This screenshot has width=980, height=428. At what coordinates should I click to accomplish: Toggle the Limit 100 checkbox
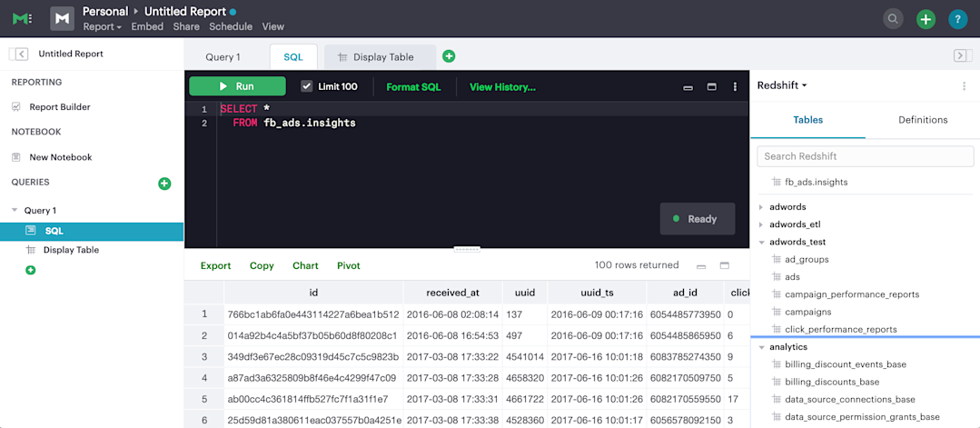tap(306, 86)
